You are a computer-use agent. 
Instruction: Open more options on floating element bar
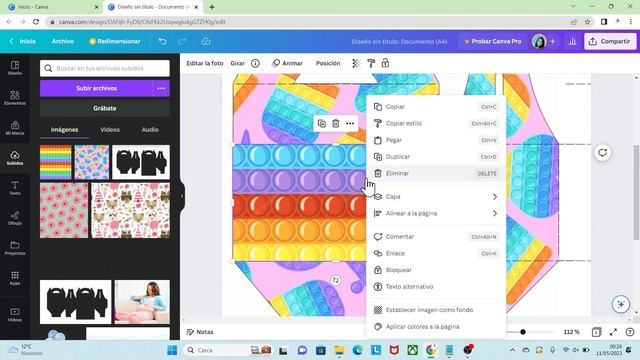(350, 123)
